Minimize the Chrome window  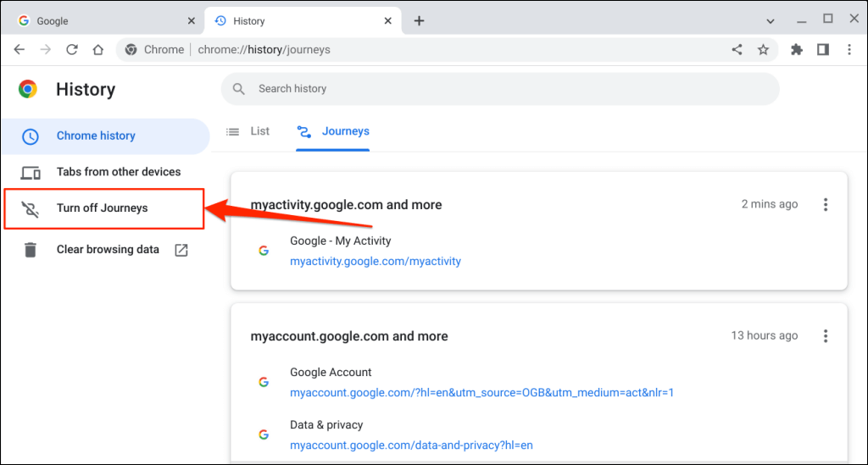(x=802, y=21)
